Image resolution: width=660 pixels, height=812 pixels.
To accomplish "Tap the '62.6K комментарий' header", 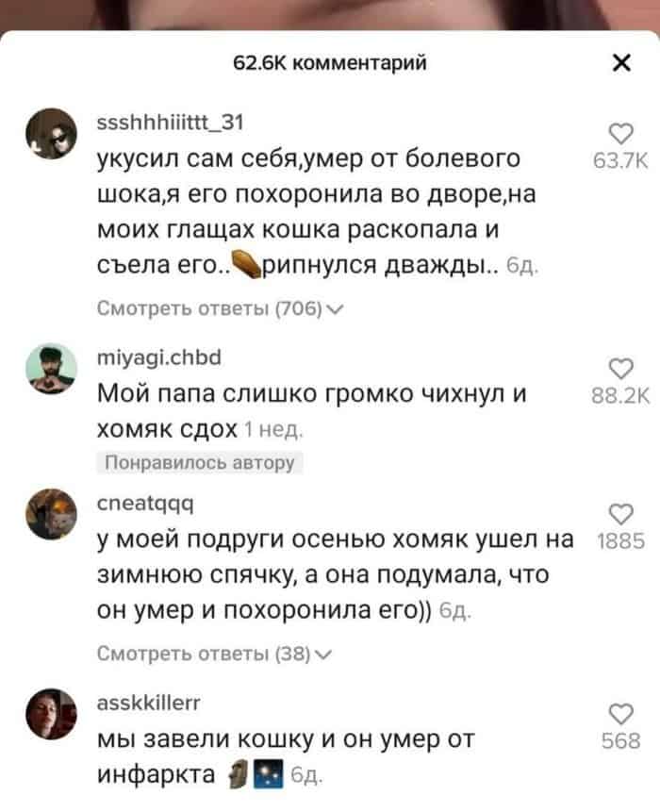I will [330, 62].
